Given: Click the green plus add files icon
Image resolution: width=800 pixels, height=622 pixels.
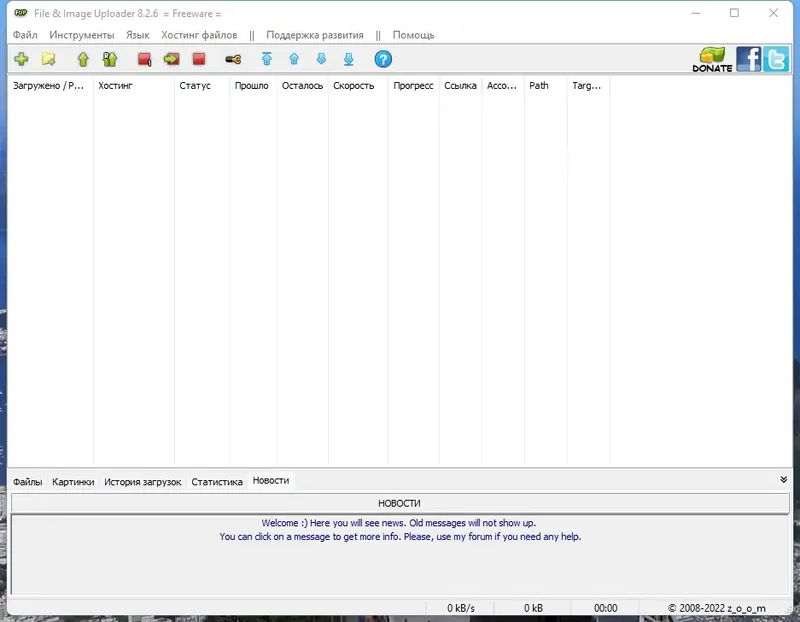Looking at the screenshot, I should pyautogui.click(x=21, y=59).
